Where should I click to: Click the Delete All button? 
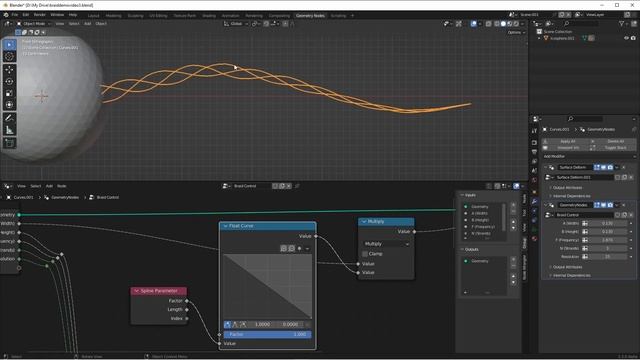point(613,141)
